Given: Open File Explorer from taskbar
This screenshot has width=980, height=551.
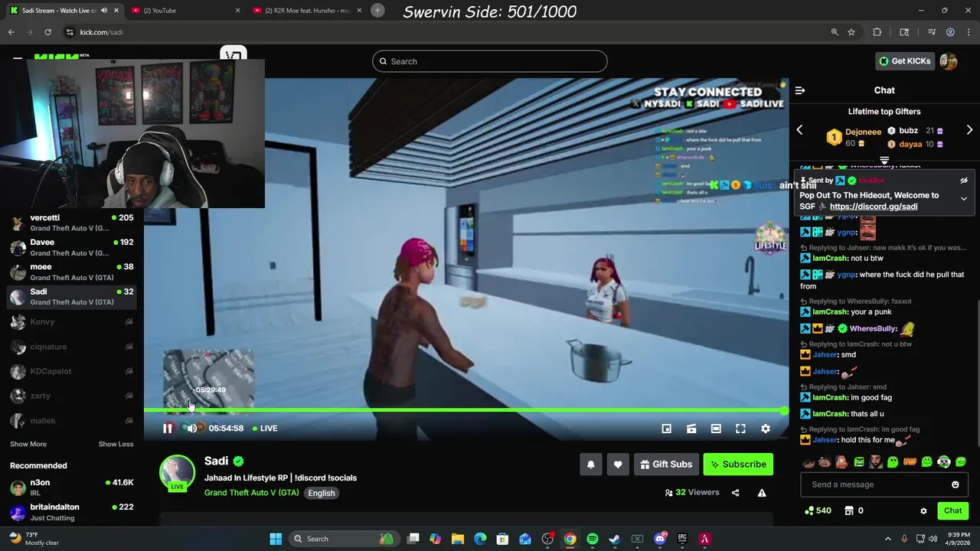Looking at the screenshot, I should coord(458,539).
